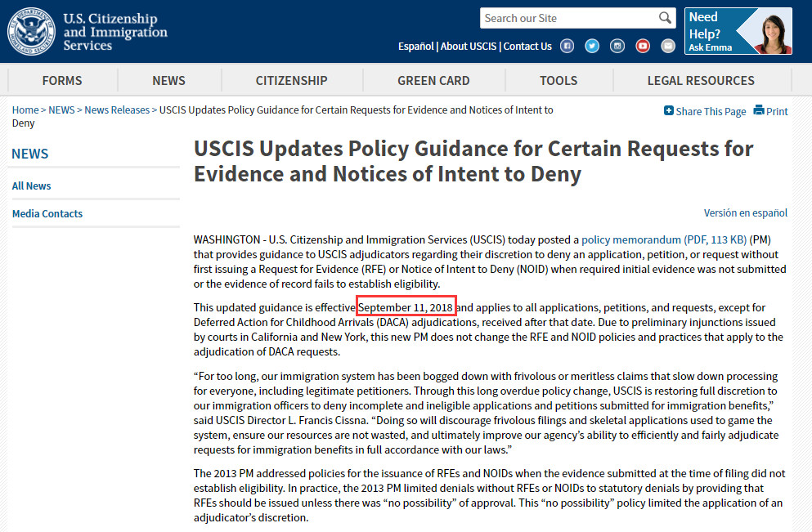812x532 pixels.
Task: Go to All News in sidebar
Action: tap(32, 186)
